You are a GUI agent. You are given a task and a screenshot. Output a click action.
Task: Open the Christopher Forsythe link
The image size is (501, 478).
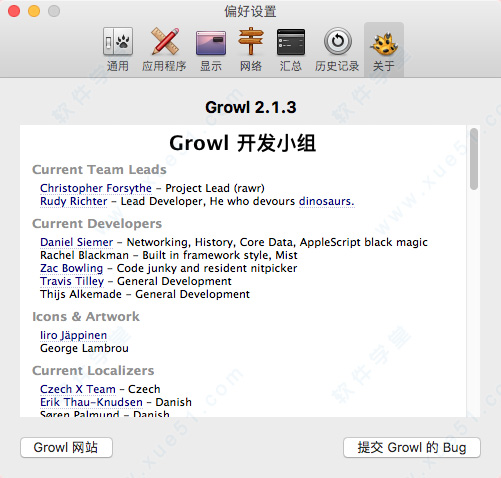tap(96, 188)
